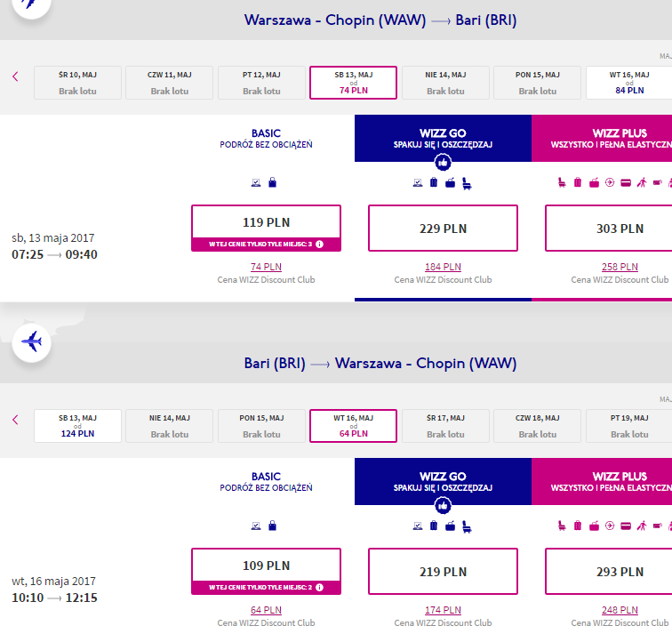Click pink seat icon above 293 PLN fare

[x=562, y=526]
